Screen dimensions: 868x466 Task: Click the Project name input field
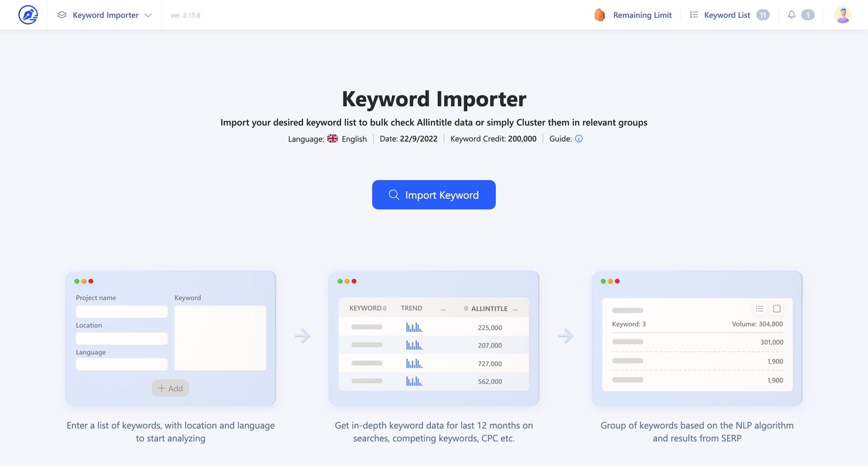click(x=122, y=311)
